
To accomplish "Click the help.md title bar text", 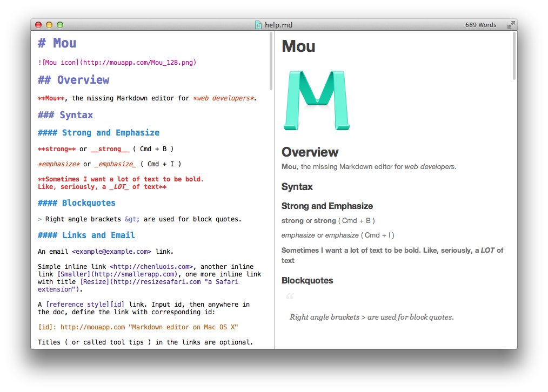I will coord(277,25).
